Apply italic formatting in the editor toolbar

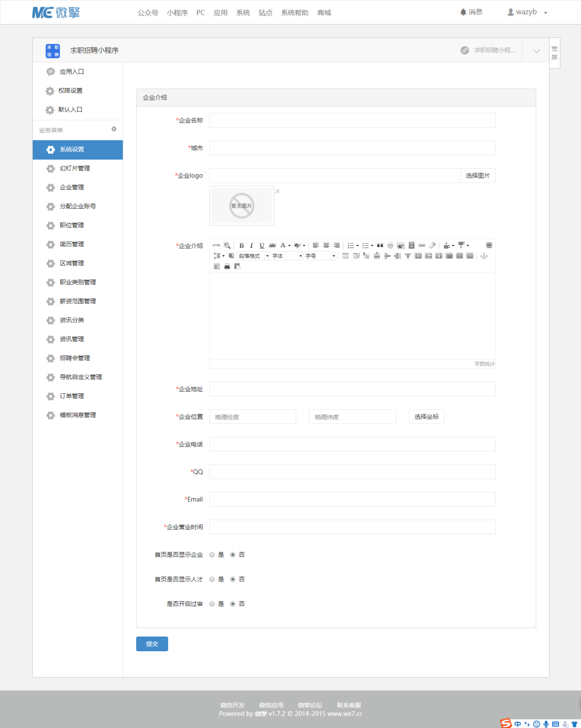(x=252, y=245)
